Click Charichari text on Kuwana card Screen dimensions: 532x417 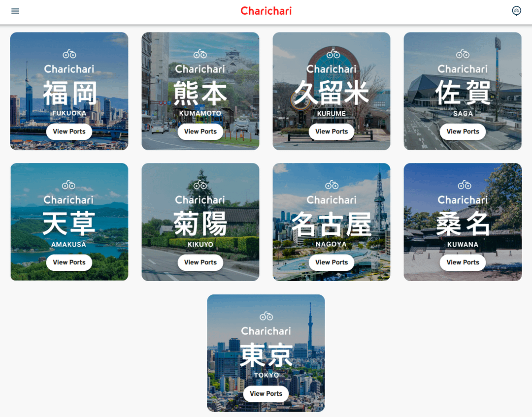[x=463, y=200]
